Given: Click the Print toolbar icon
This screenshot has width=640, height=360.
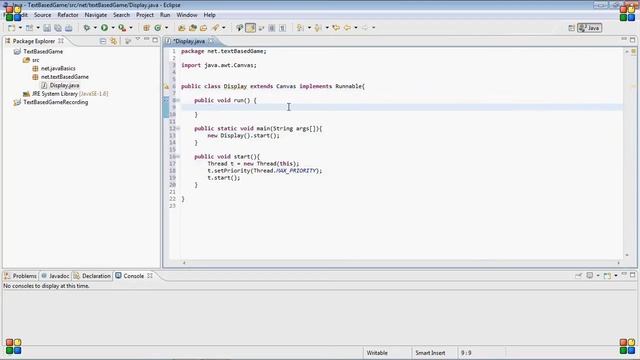Looking at the screenshot, I should (69, 28).
